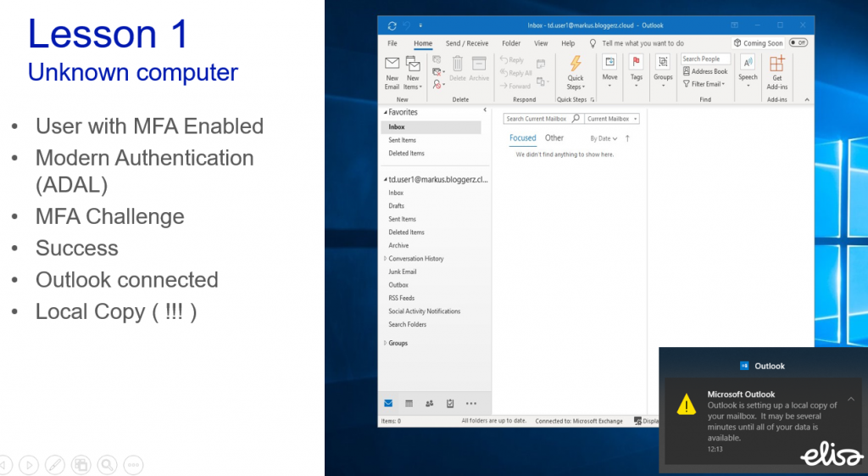868x476 pixels.
Task: Click the Undo icon in title bar
Action: [x=407, y=25]
